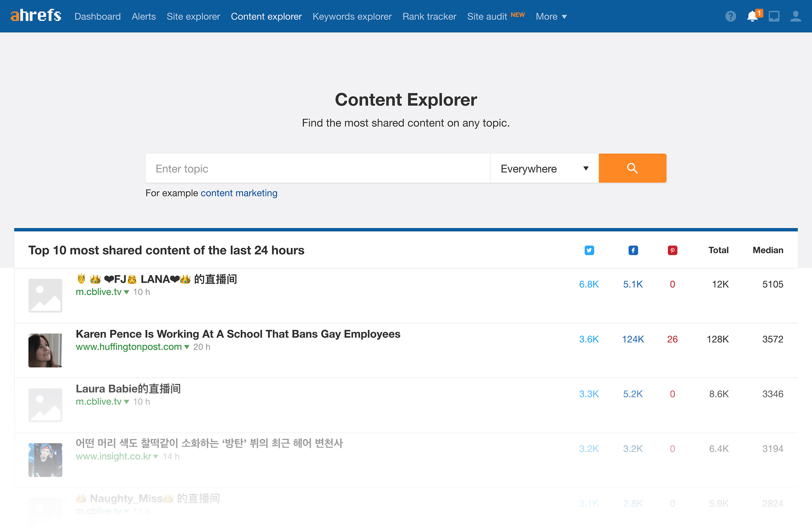
Task: Open the FJ LANA 的直播间 article title
Action: pyautogui.click(x=157, y=279)
